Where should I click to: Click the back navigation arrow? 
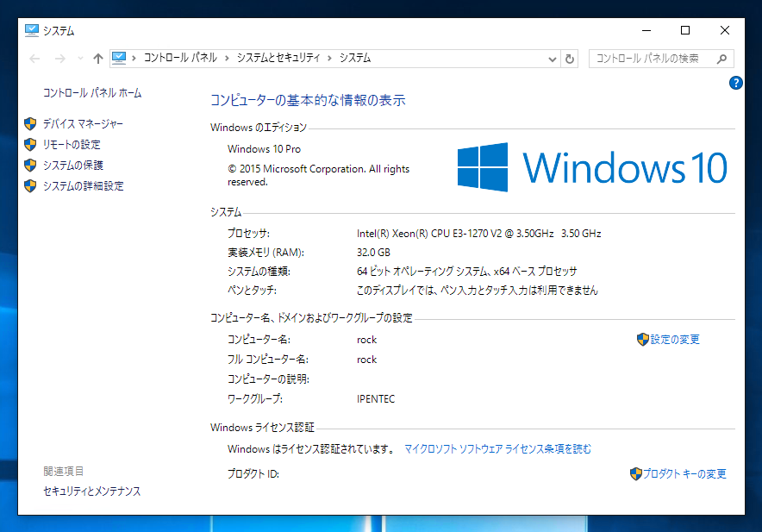coord(34,59)
